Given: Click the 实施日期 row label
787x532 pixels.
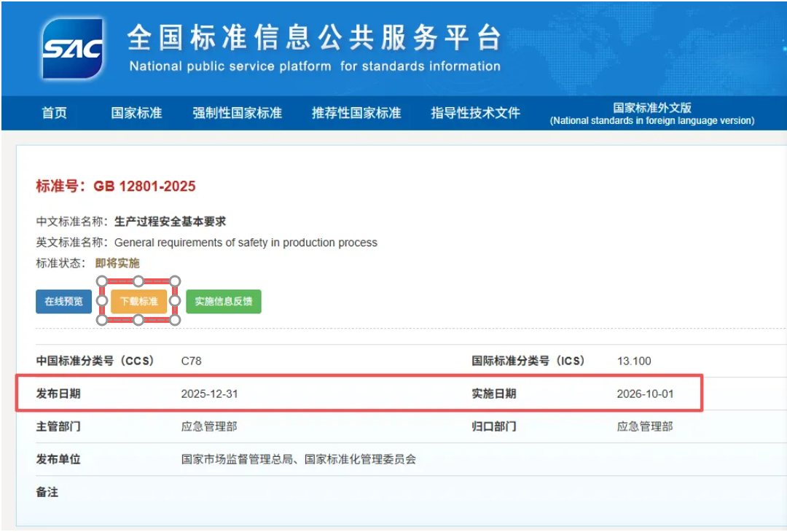Looking at the screenshot, I should 494,394.
